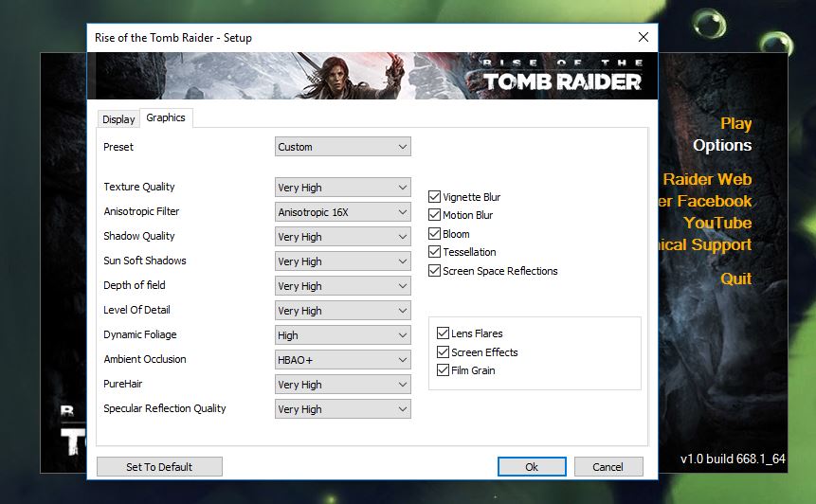Click the Set To Default button

tap(159, 466)
